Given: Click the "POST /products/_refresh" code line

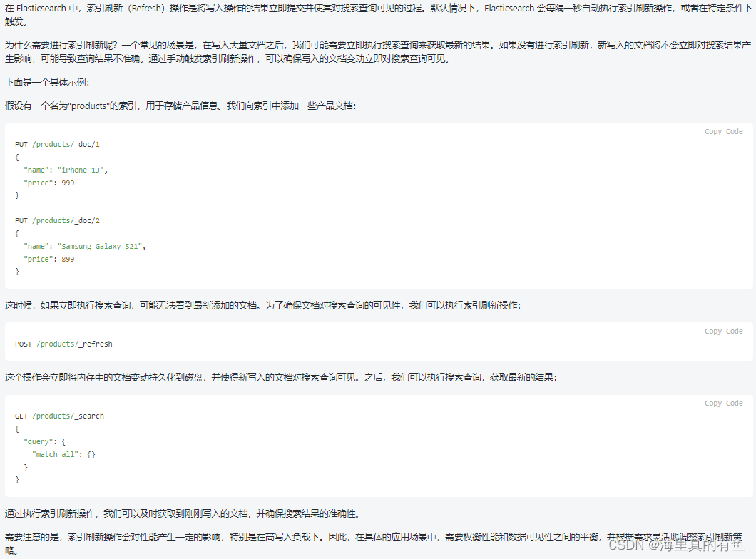Looking at the screenshot, I should point(63,344).
